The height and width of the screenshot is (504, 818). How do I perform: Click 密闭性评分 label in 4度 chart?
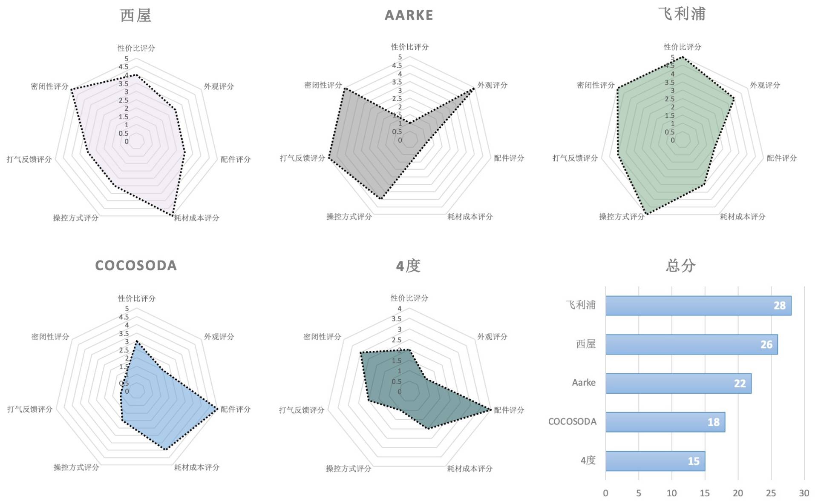[x=322, y=337]
